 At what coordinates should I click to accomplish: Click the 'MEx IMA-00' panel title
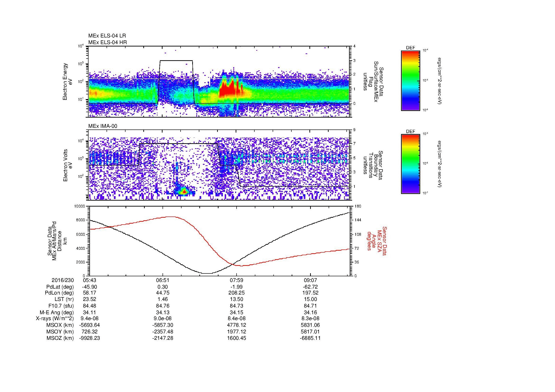click(x=103, y=126)
